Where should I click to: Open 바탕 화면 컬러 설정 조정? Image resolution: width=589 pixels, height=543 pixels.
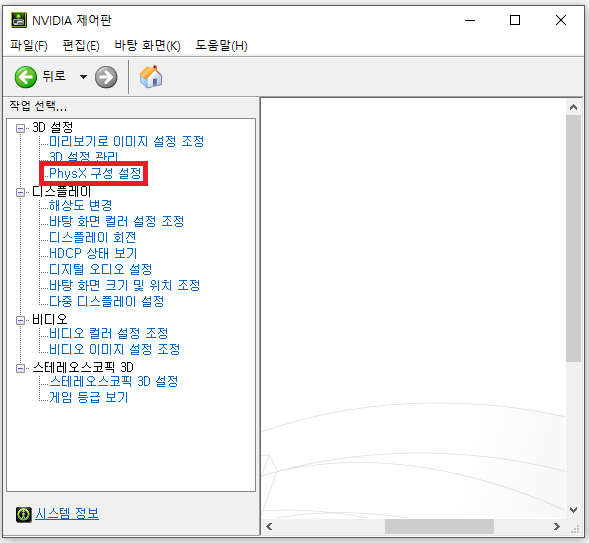click(x=116, y=221)
